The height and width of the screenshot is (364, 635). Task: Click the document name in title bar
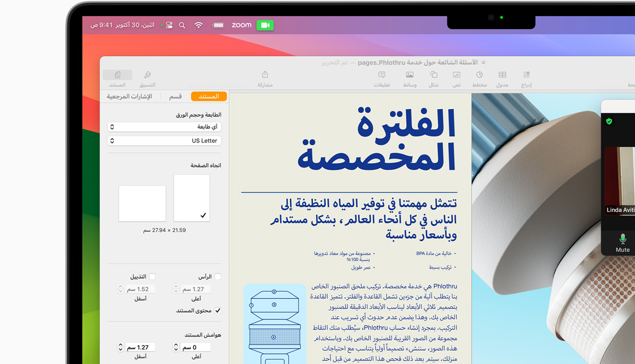[x=418, y=62]
